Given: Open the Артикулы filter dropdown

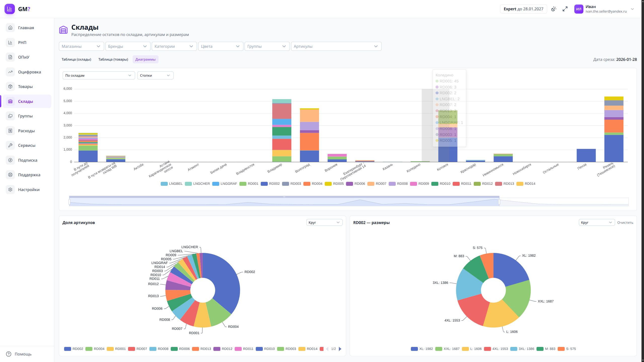Looking at the screenshot, I should [x=336, y=46].
